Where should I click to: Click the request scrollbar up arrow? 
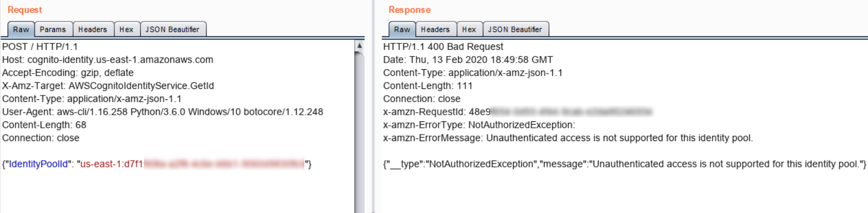(360, 46)
